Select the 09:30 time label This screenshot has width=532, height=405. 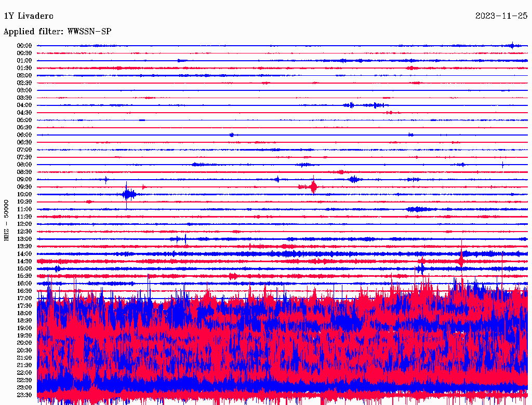[x=24, y=187]
